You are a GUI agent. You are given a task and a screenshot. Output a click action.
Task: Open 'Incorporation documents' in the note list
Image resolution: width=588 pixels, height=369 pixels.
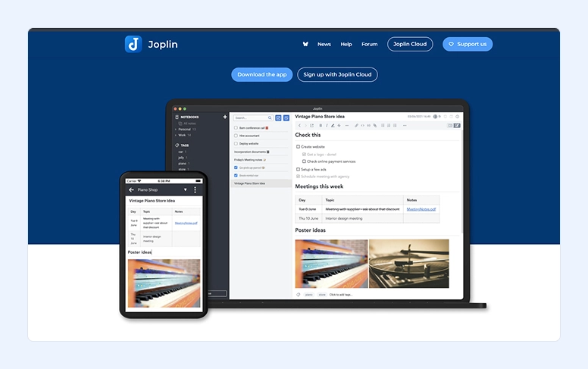pyautogui.click(x=252, y=152)
